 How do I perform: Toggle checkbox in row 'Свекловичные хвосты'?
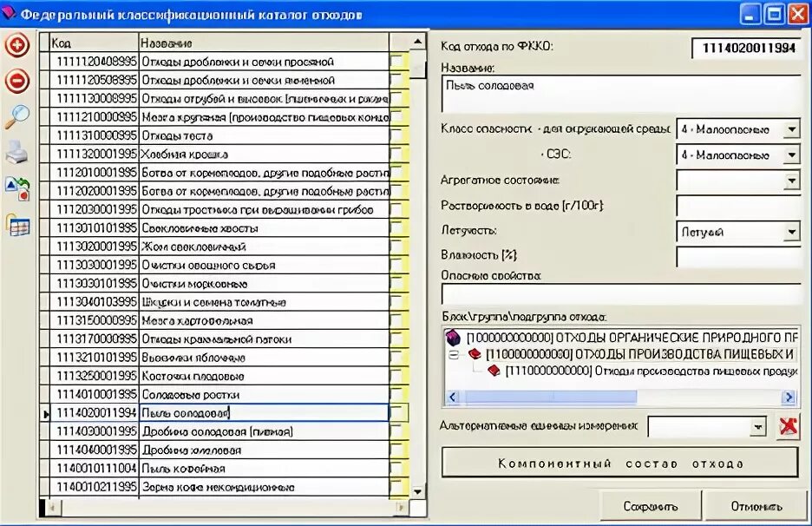coord(398,228)
